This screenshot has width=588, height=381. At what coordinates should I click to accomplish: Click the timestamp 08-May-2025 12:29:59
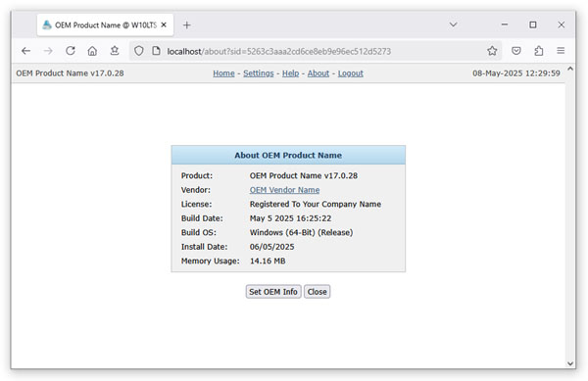pos(516,73)
